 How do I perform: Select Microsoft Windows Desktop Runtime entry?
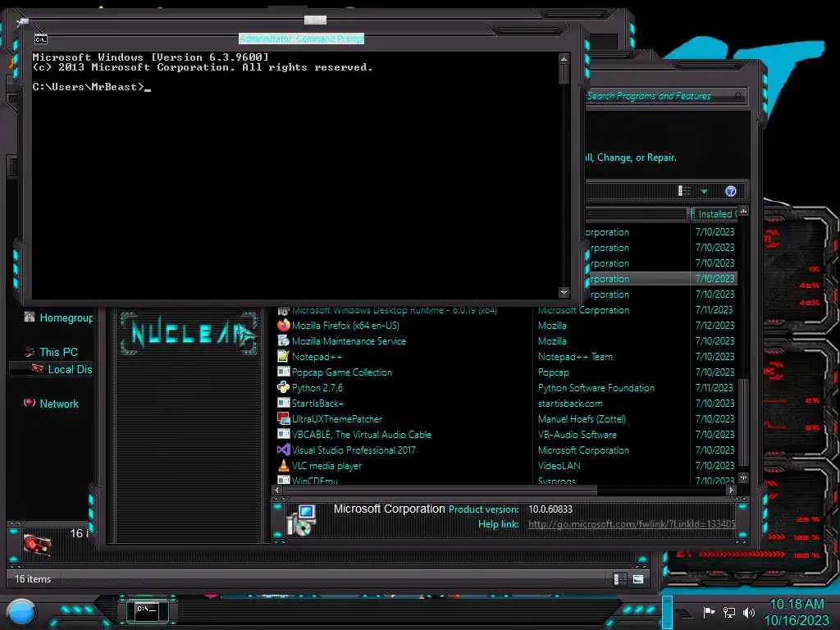point(395,310)
